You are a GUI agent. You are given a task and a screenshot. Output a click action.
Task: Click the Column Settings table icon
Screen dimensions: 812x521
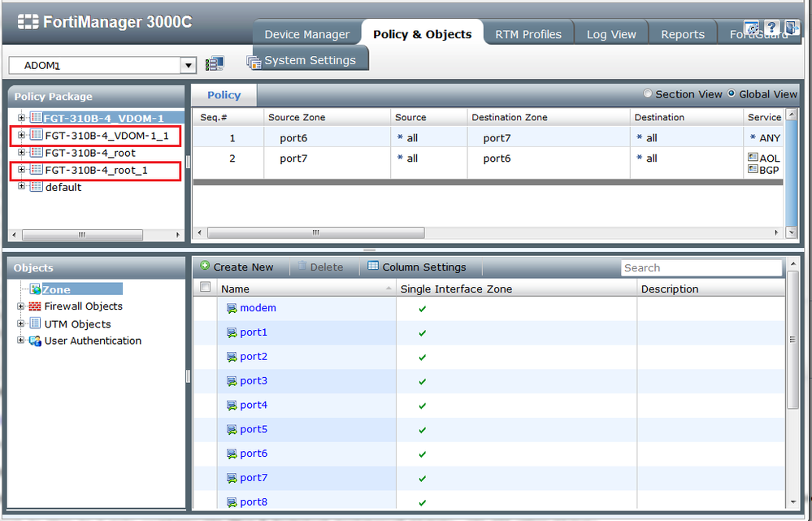pyautogui.click(x=373, y=266)
